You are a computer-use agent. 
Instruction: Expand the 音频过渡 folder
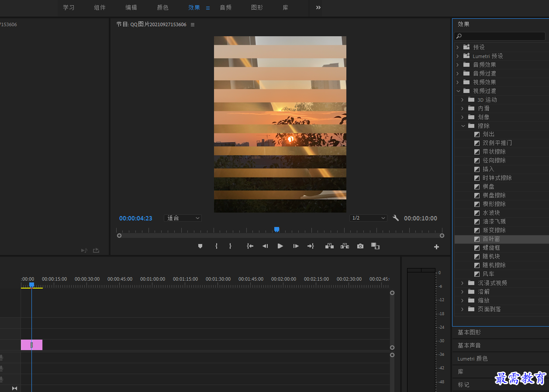(458, 73)
